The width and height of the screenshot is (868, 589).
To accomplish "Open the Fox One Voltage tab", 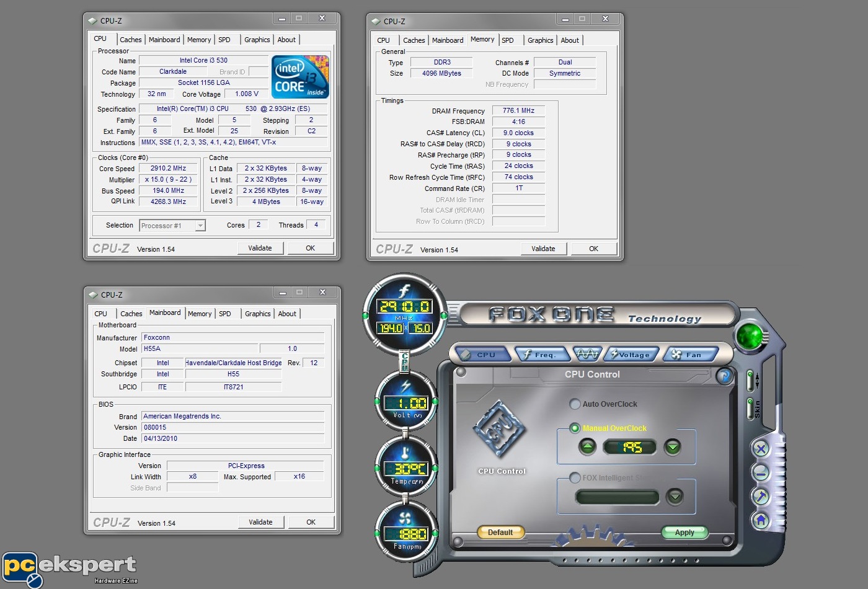I will tap(631, 355).
